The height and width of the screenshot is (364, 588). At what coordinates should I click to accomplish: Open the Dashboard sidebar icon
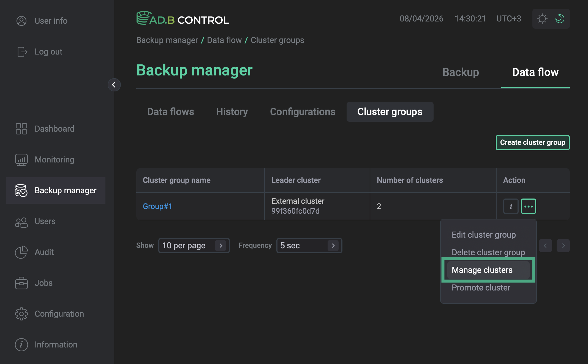(x=21, y=129)
